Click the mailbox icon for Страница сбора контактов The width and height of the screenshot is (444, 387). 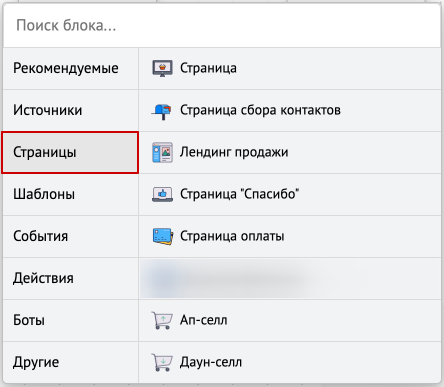pos(162,111)
